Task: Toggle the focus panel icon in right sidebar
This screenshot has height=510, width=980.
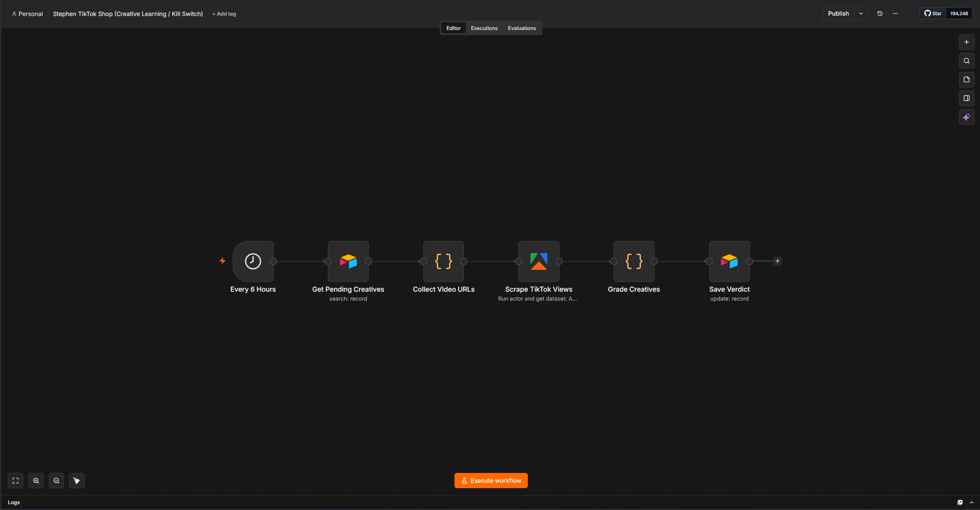Action: (966, 98)
